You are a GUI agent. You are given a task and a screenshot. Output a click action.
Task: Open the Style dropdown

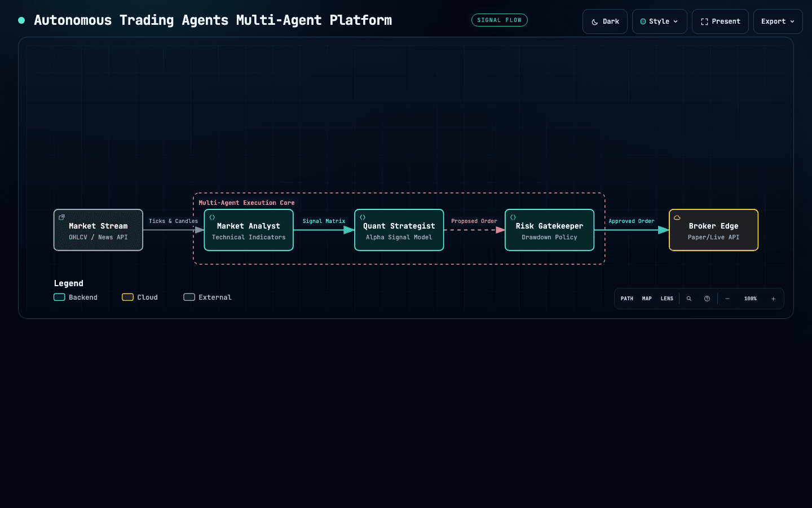pos(659,21)
